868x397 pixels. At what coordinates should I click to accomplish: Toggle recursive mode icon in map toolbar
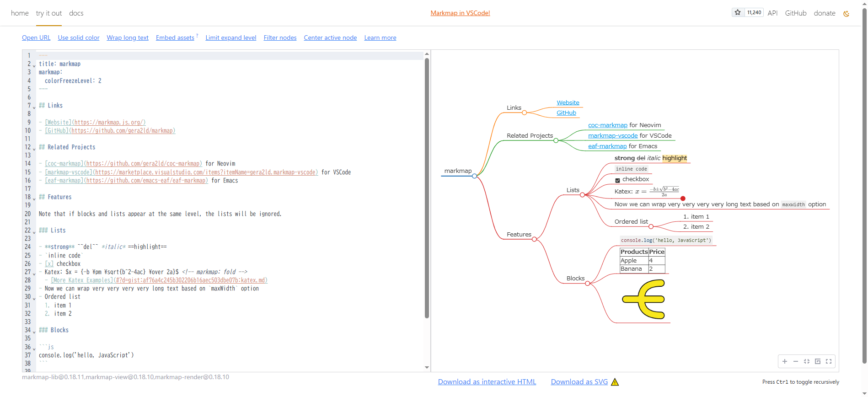point(818,361)
